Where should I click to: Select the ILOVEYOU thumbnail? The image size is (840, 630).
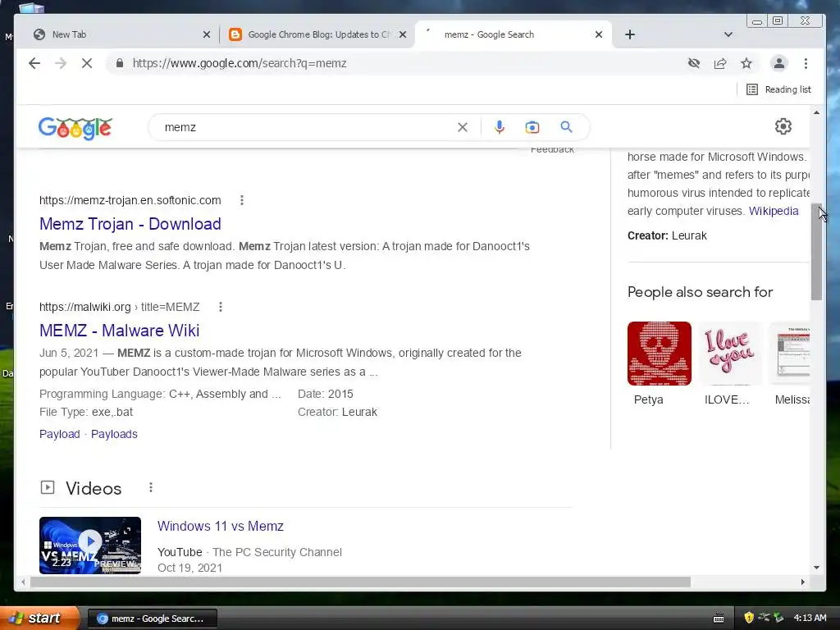point(729,354)
